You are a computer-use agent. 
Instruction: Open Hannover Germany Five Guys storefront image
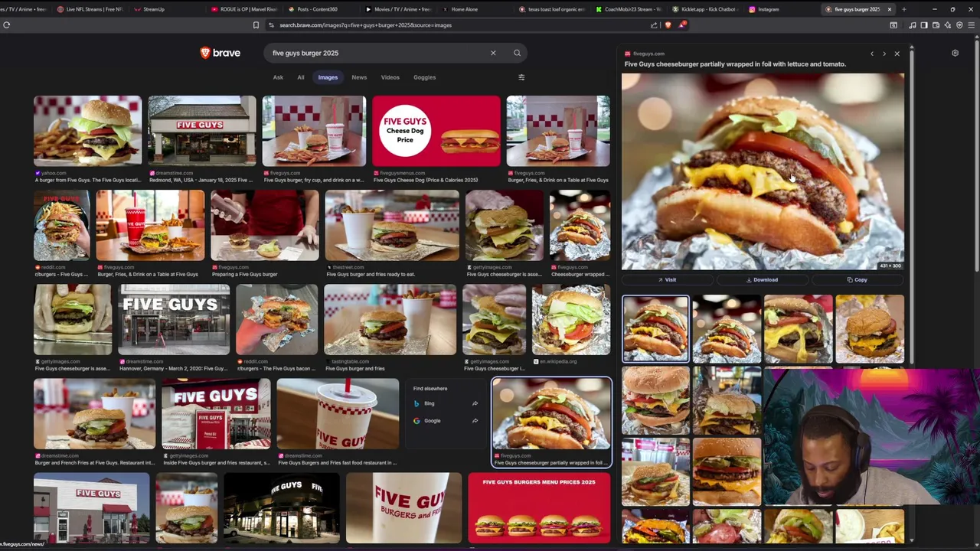(x=174, y=320)
